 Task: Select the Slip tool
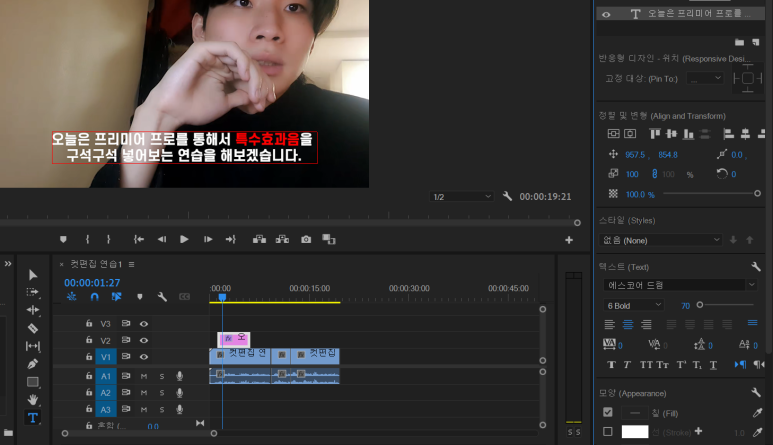click(33, 346)
